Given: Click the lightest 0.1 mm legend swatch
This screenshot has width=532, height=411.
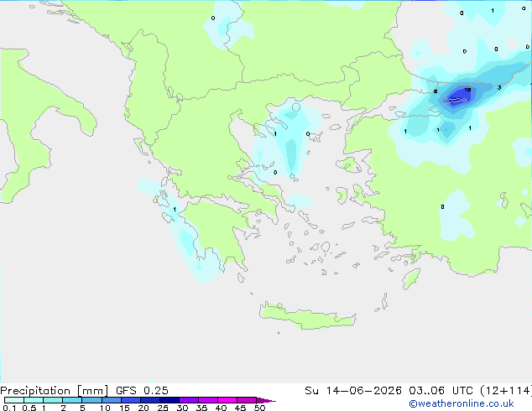Looking at the screenshot, I should coord(14,400).
